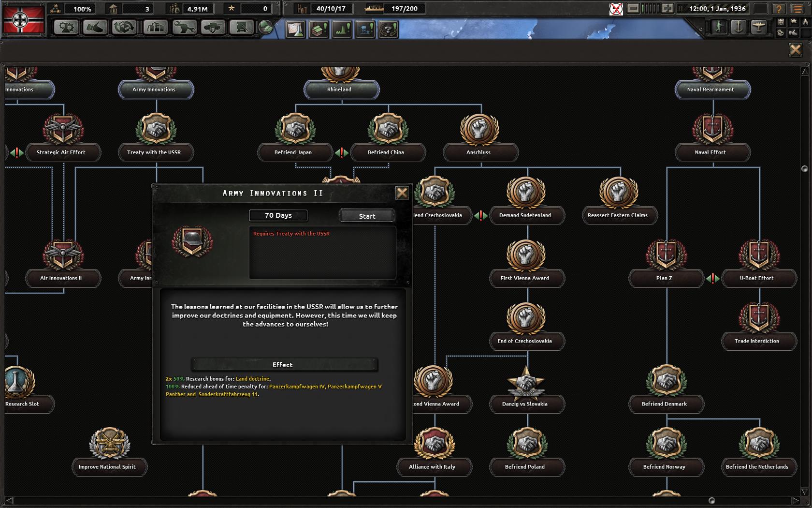Toggle the army units soldier filter
Screen dimensions: 812x508
718,27
